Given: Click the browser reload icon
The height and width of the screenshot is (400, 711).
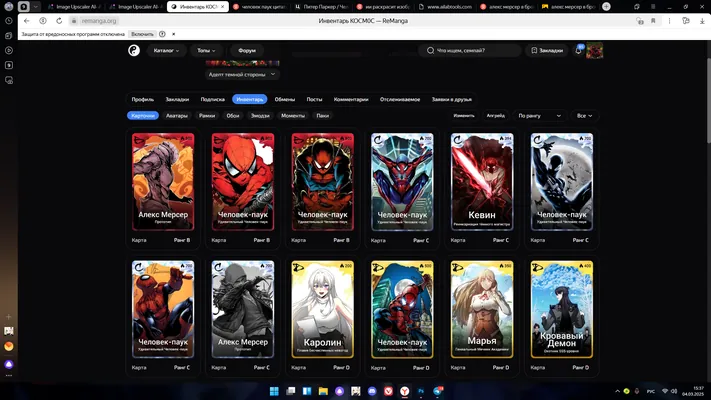Looking at the screenshot, I should (59, 21).
